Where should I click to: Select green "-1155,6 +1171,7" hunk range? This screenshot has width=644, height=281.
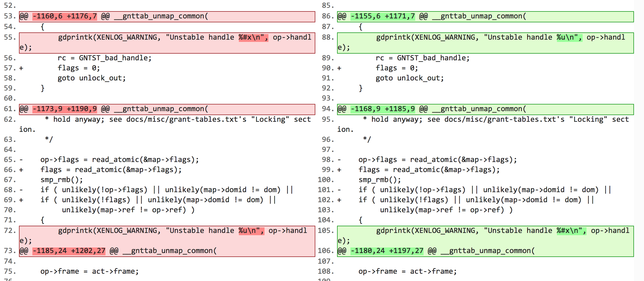click(383, 16)
